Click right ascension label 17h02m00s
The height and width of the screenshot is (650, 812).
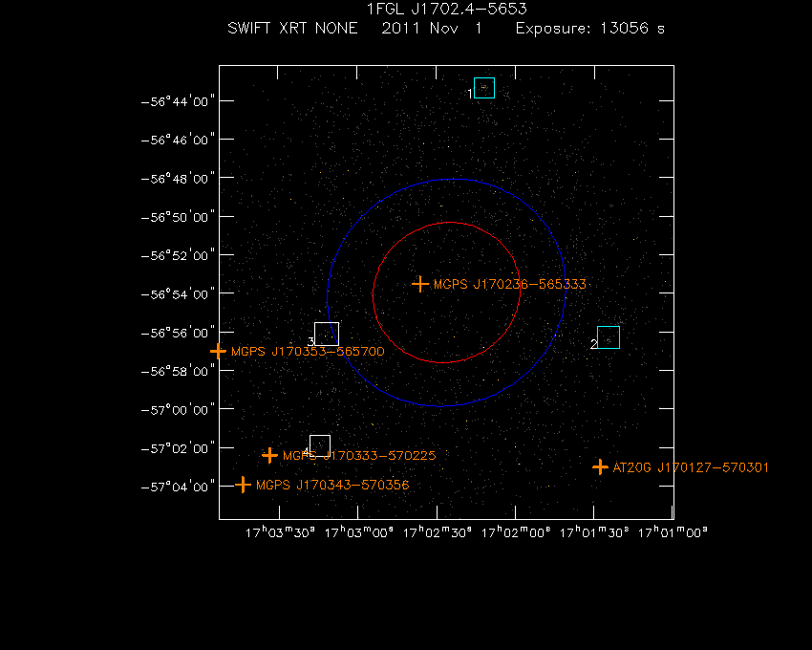(x=516, y=532)
